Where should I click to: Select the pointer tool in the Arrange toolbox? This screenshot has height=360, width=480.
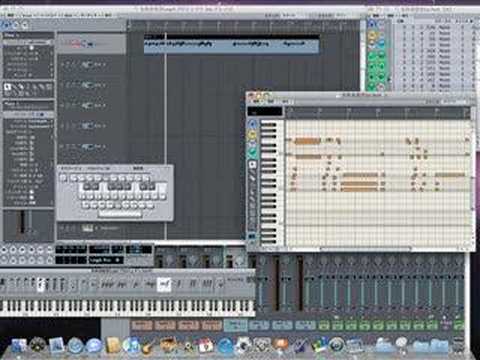coord(8,87)
